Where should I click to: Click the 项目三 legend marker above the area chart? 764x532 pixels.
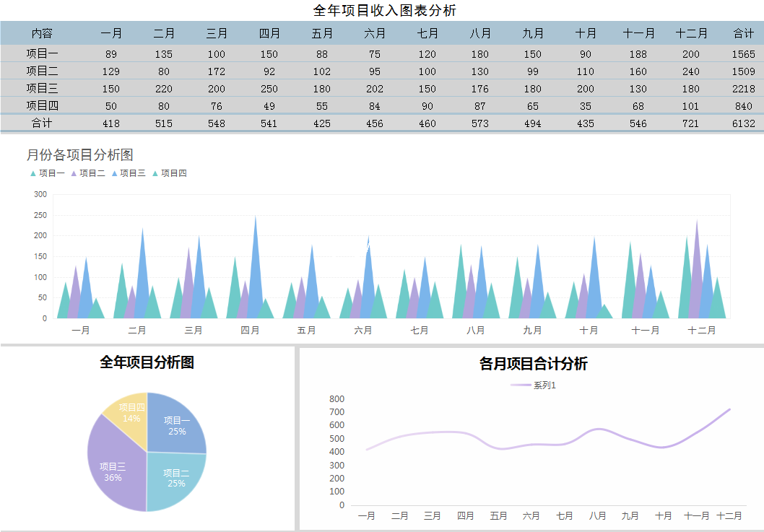tap(115, 173)
